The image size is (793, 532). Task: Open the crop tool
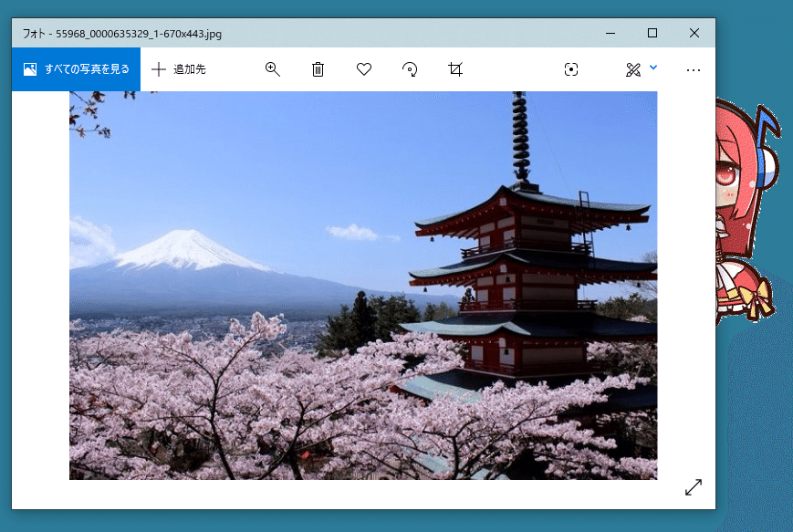(x=455, y=69)
